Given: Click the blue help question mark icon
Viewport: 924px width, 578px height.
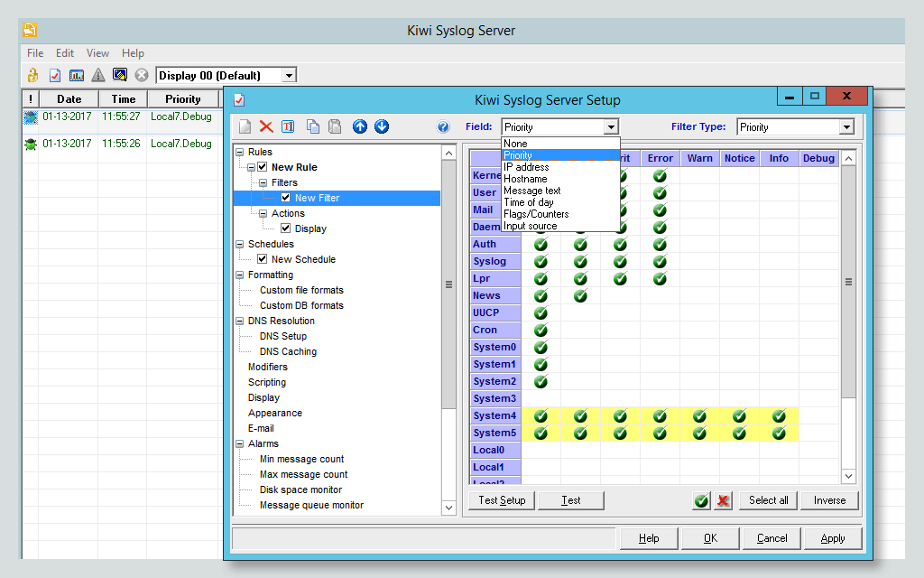Looking at the screenshot, I should click(443, 126).
